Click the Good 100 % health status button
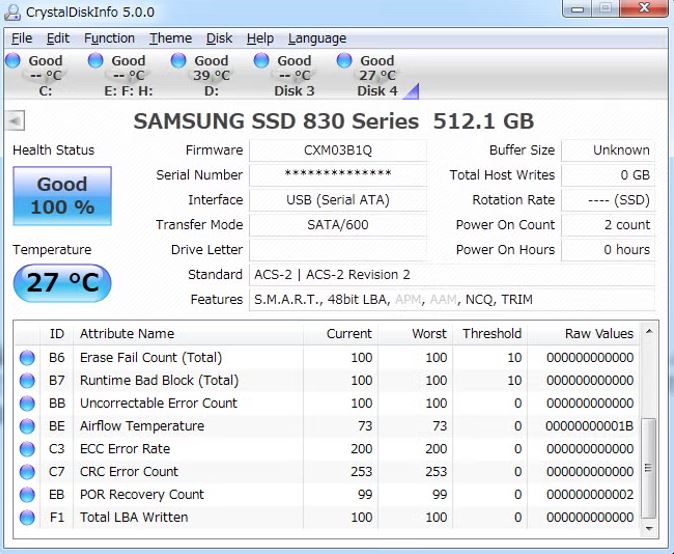Image resolution: width=674 pixels, height=554 pixels. tap(62, 196)
